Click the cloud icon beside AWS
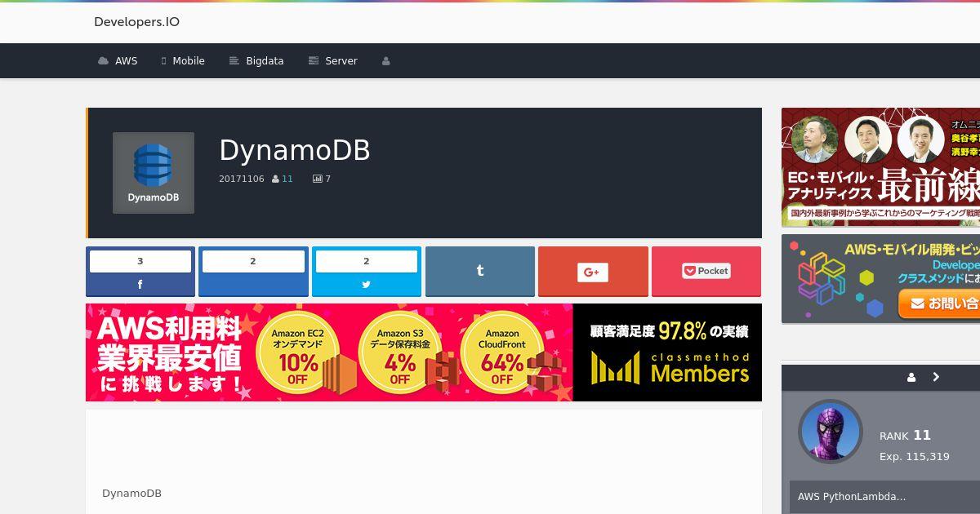This screenshot has height=514, width=980. tap(103, 61)
